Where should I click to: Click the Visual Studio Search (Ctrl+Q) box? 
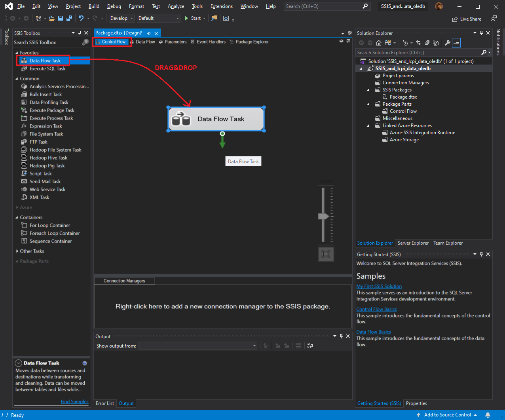(x=327, y=6)
